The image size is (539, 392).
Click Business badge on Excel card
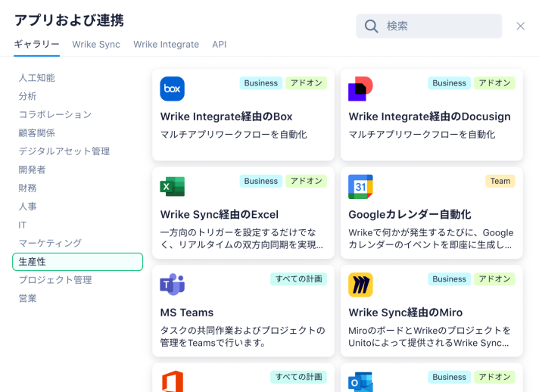point(261,181)
